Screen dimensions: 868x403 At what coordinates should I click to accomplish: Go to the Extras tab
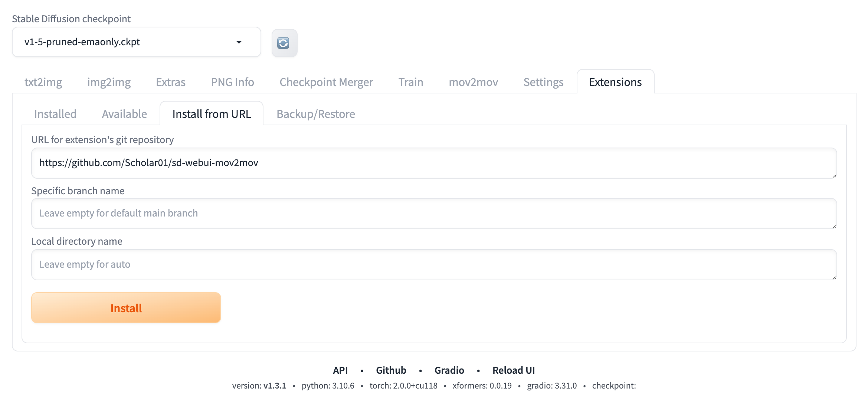pyautogui.click(x=170, y=82)
